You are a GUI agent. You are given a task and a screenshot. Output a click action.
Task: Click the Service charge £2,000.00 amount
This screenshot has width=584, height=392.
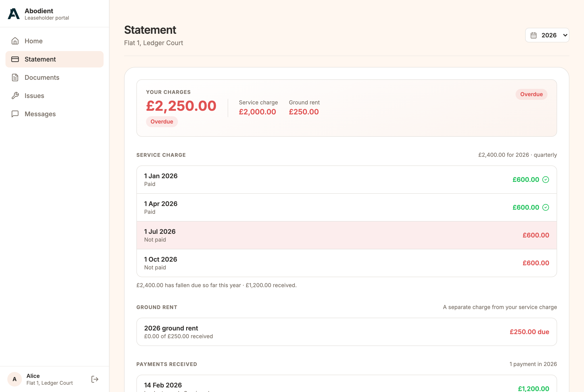click(258, 112)
